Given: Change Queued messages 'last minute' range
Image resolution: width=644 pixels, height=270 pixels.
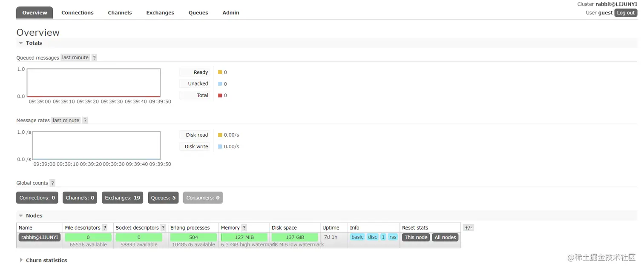Looking at the screenshot, I should [75, 57].
